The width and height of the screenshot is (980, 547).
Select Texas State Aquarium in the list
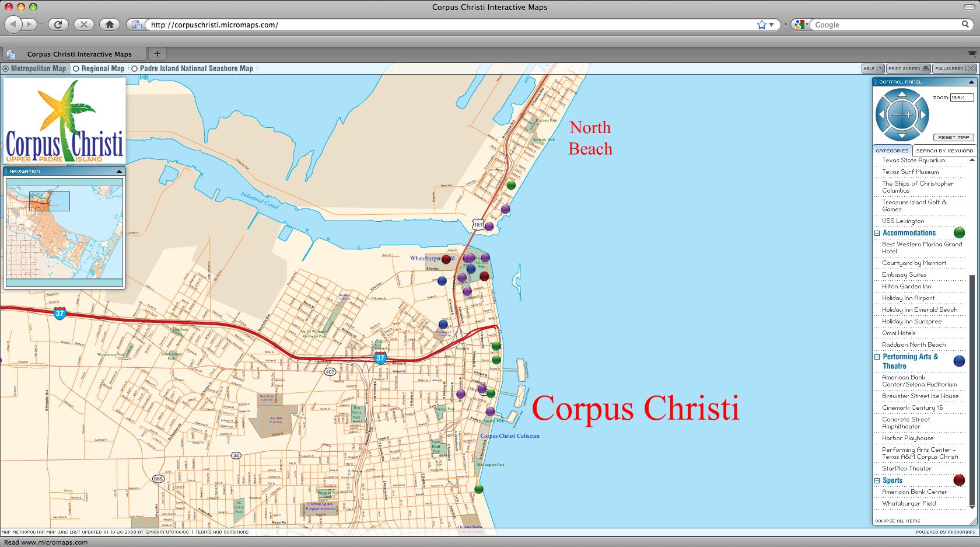[x=914, y=160]
